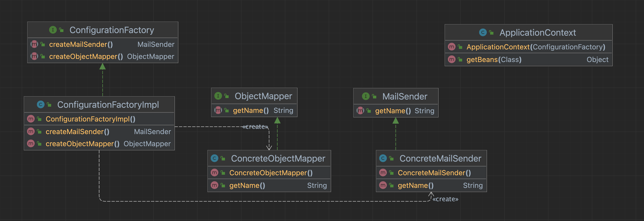Click the ObjectMapper return type in ConfigurationFactory
Viewport: 644px width, 221px height.
pos(151,57)
